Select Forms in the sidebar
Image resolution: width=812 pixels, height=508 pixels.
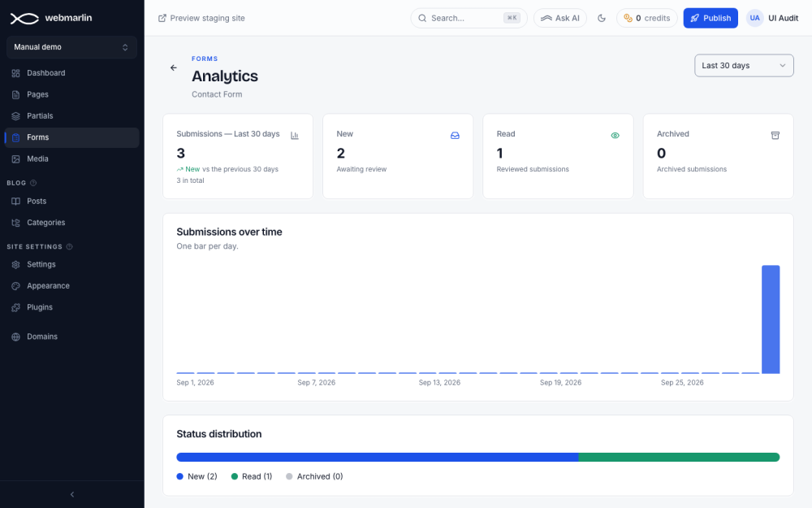click(72, 137)
